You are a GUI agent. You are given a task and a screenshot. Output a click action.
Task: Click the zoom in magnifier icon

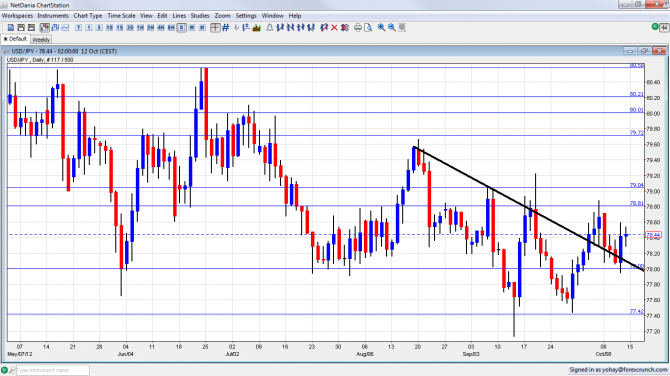[381, 27]
